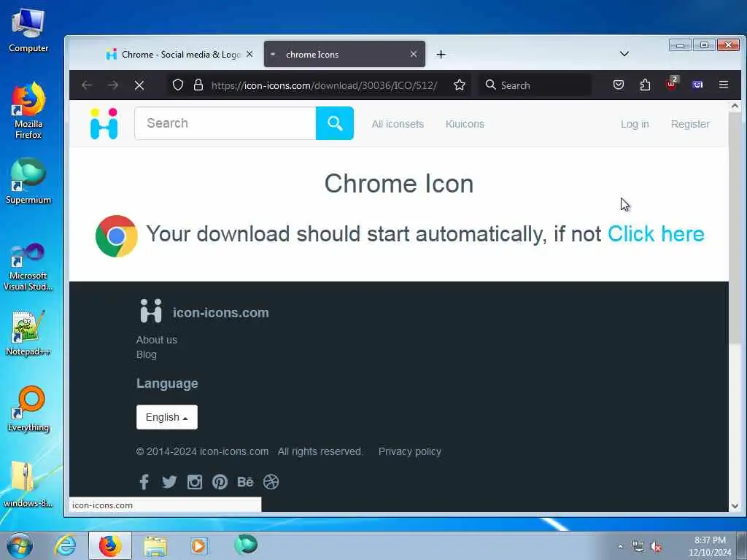Launch Supermium from the desktop
The height and width of the screenshot is (560, 747).
tap(28, 181)
